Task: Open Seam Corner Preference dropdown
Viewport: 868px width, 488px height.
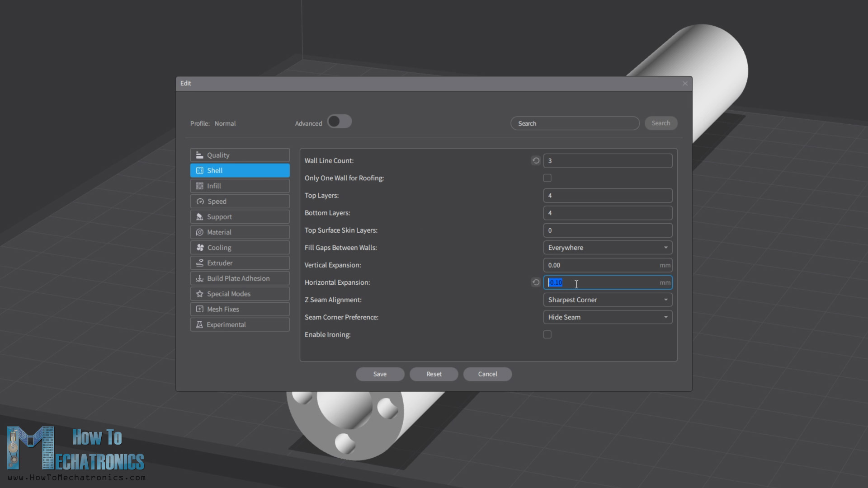Action: point(607,317)
